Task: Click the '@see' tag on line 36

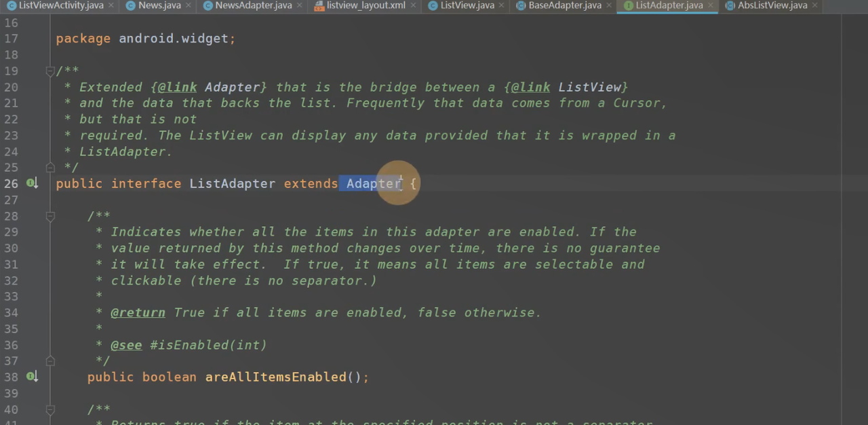Action: point(126,345)
